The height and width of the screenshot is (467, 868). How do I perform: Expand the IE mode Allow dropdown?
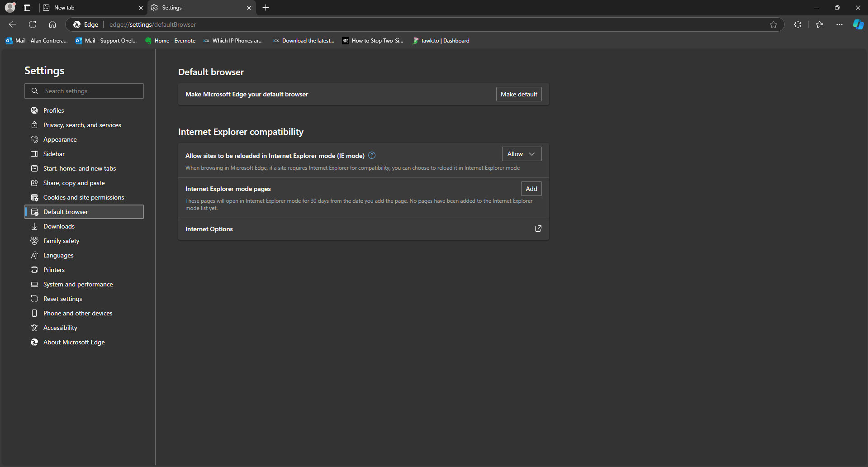pyautogui.click(x=522, y=154)
